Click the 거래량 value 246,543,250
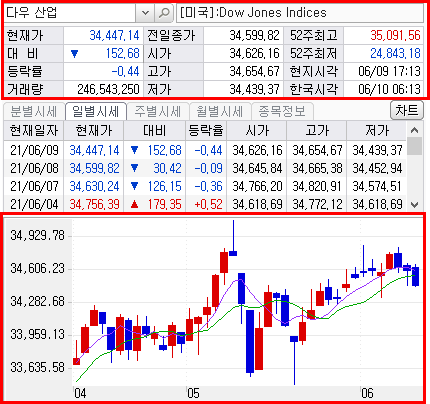This screenshot has width=430, height=404. point(108,89)
